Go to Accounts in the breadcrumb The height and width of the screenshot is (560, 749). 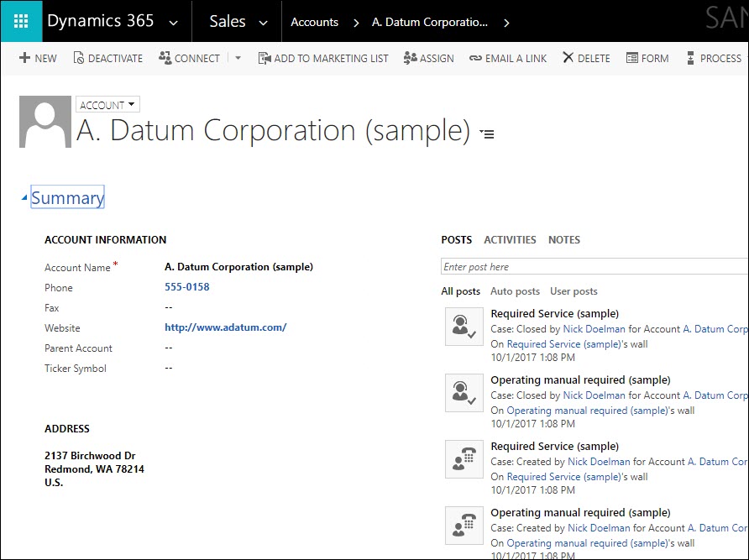click(x=314, y=22)
